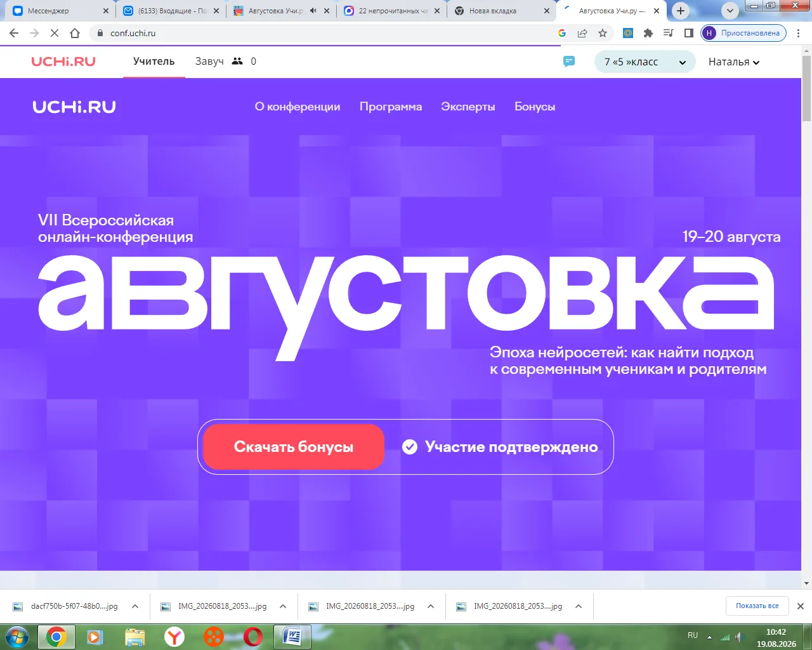This screenshot has height=650, width=812.
Task: Click the page vertical scrollbar thumb
Action: tap(806, 89)
